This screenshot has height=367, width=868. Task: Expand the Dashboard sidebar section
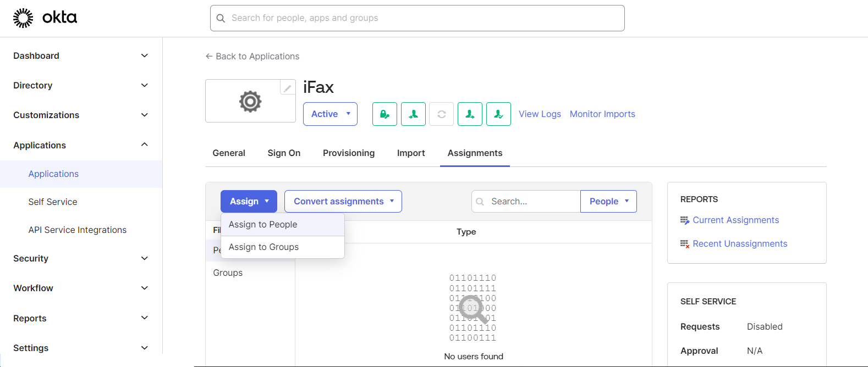(x=81, y=55)
